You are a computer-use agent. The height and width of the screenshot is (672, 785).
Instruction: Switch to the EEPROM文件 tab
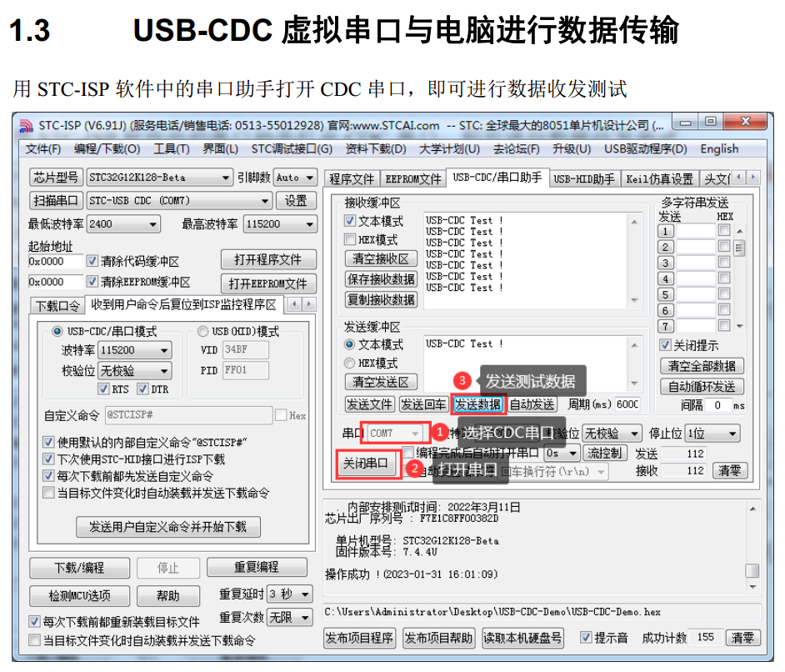tap(413, 178)
